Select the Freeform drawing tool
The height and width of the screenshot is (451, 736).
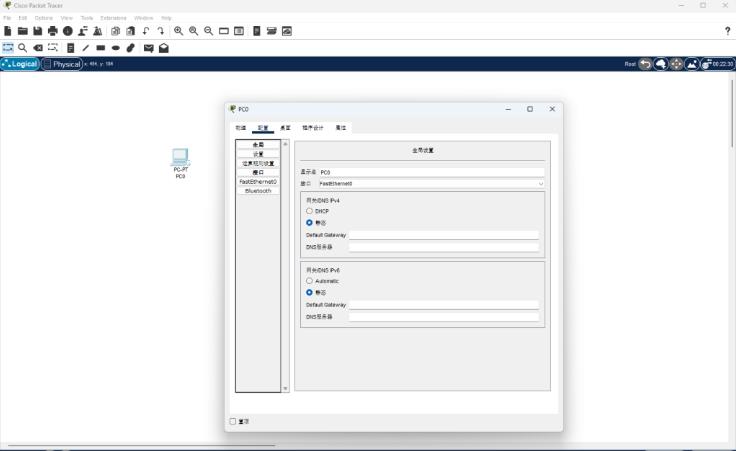click(130, 48)
